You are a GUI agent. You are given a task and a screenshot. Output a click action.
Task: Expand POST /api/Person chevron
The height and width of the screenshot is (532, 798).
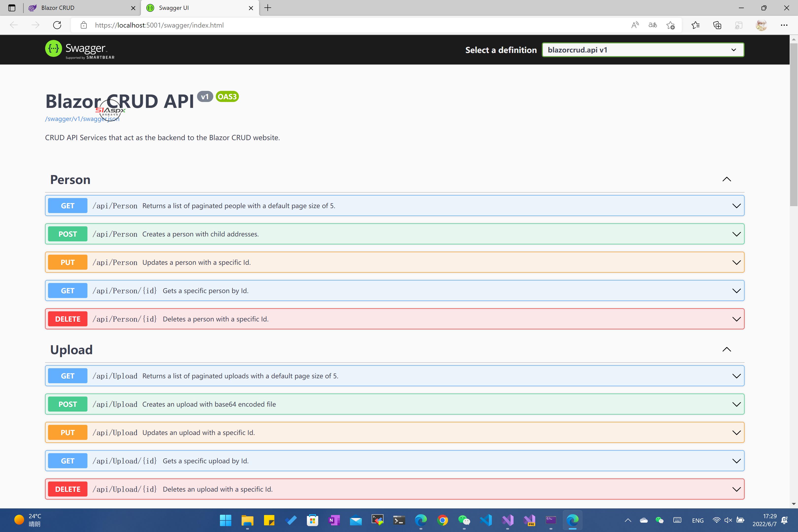click(x=736, y=234)
